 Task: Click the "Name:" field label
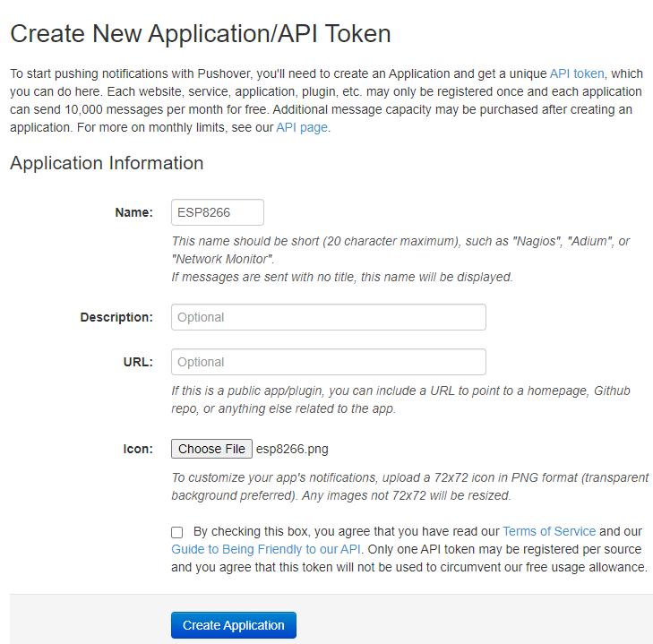tap(133, 212)
